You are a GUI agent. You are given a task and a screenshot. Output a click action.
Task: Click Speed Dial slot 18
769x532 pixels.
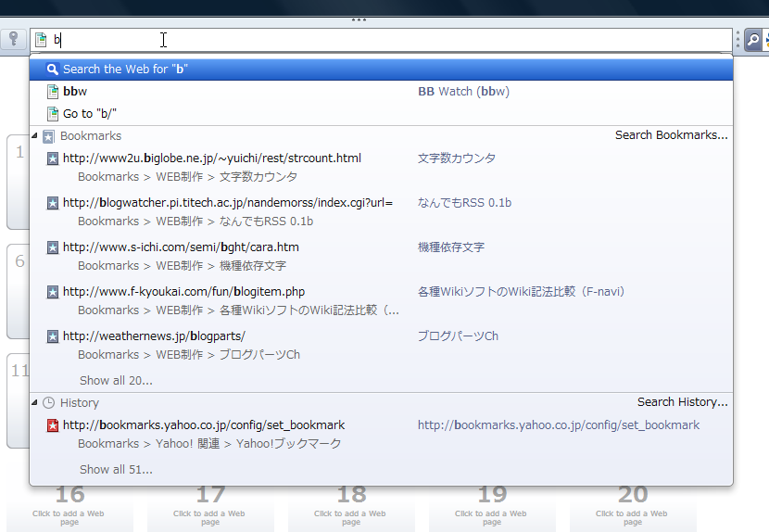(351, 509)
